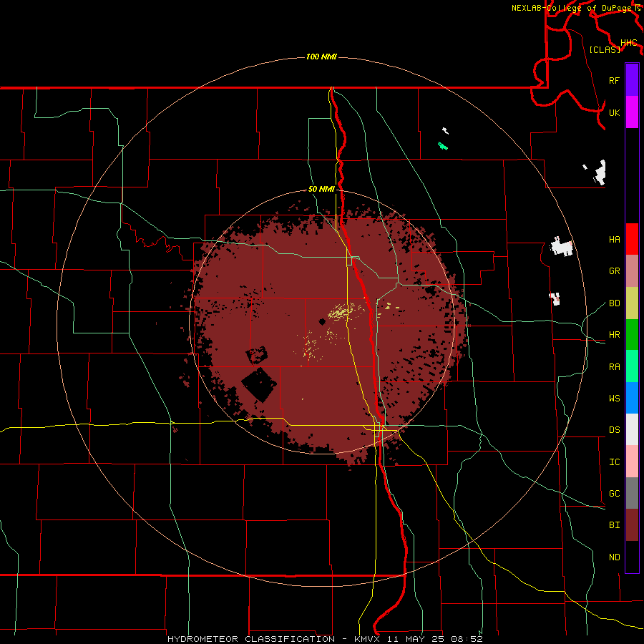Click the small teal rain echo
Image resolution: width=644 pixels, height=644 pixels.
(x=443, y=146)
